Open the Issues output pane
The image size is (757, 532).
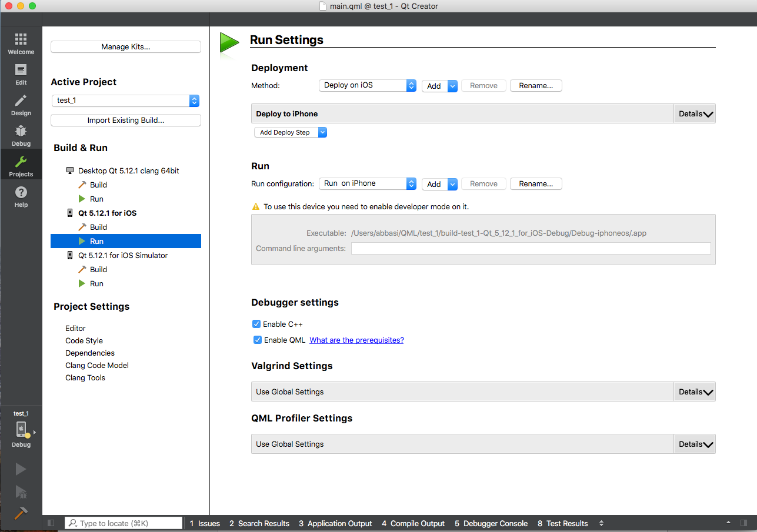click(x=204, y=523)
